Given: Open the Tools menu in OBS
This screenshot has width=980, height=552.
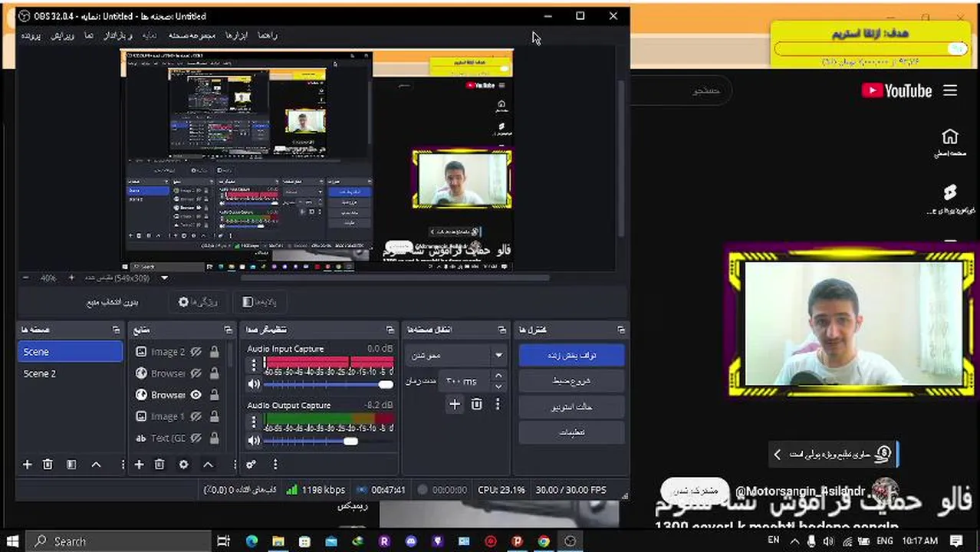Looking at the screenshot, I should (236, 35).
